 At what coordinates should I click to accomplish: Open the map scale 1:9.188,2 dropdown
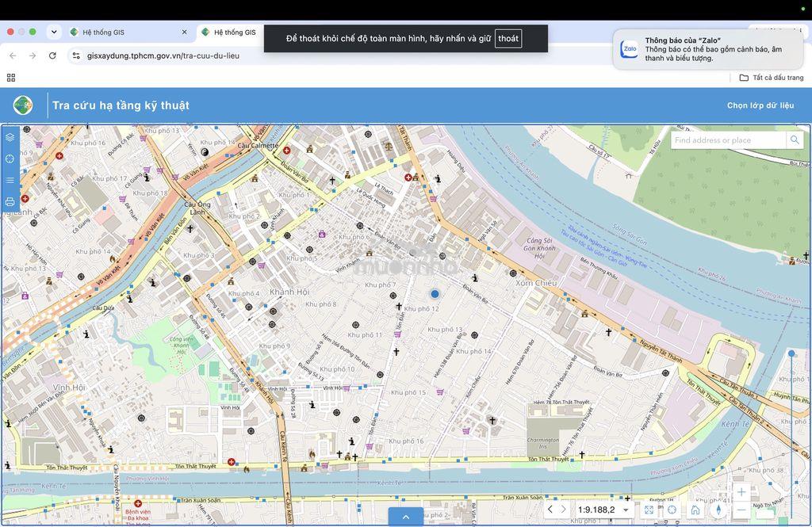pos(603,510)
